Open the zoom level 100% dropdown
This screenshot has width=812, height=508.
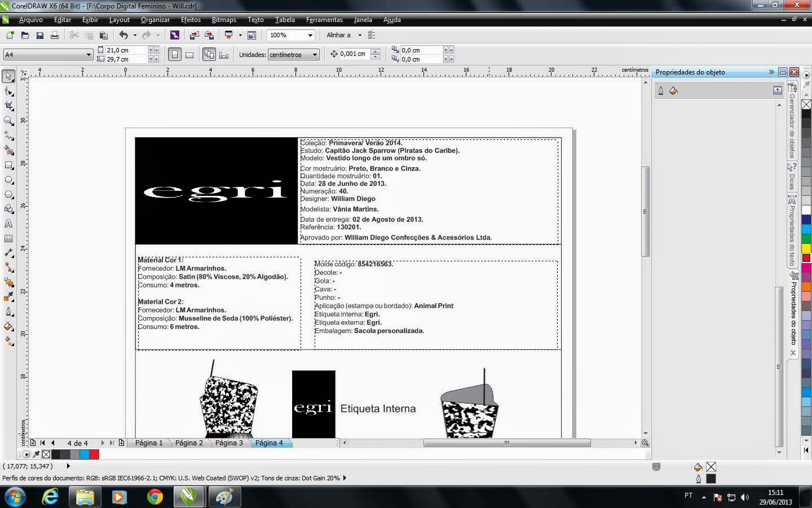click(310, 35)
